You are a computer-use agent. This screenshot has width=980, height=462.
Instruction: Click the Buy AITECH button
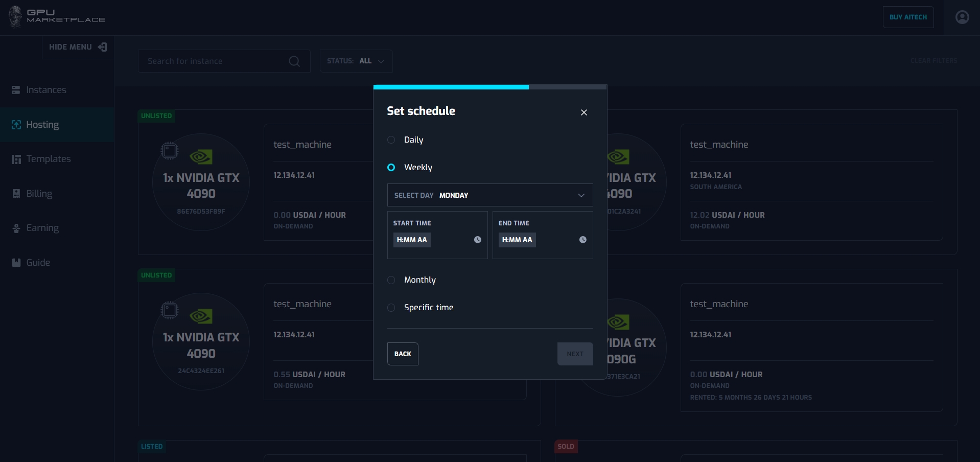click(908, 17)
